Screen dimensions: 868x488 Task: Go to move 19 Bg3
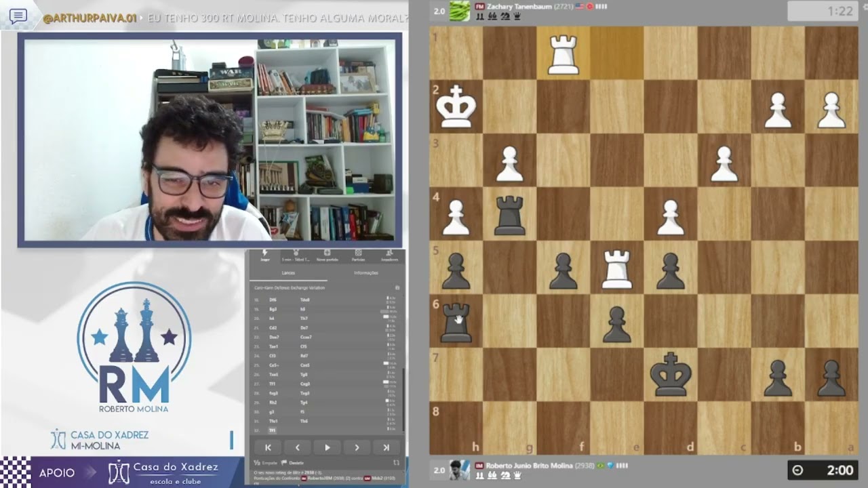point(273,309)
